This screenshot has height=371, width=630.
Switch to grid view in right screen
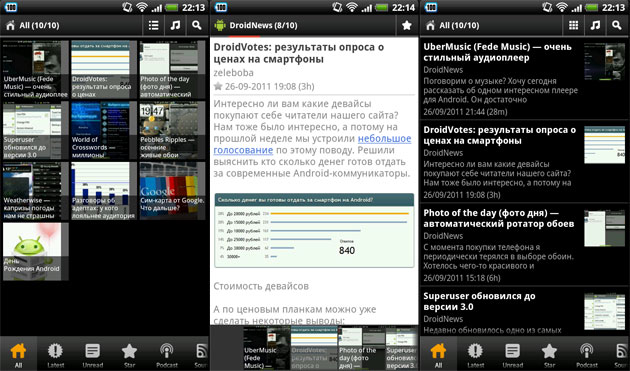(x=573, y=25)
